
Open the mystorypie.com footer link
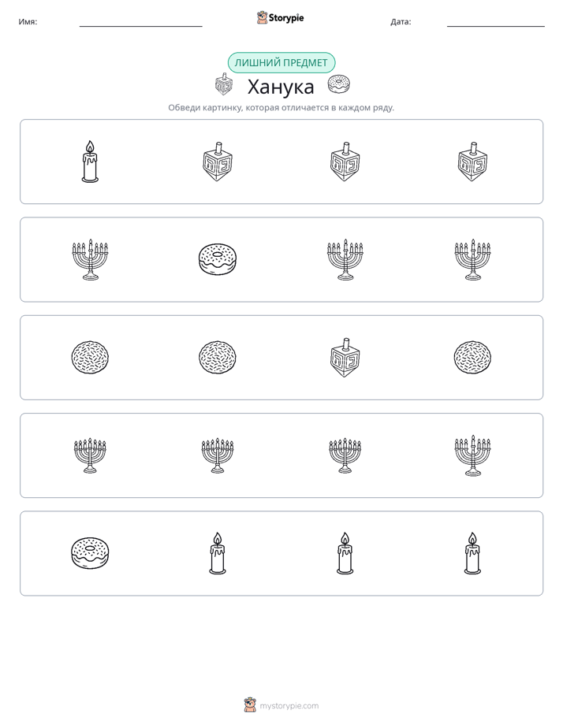[x=289, y=706]
